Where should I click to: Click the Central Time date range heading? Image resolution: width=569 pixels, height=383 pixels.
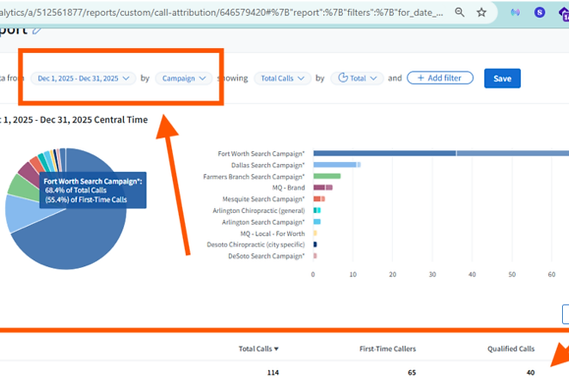[74, 120]
